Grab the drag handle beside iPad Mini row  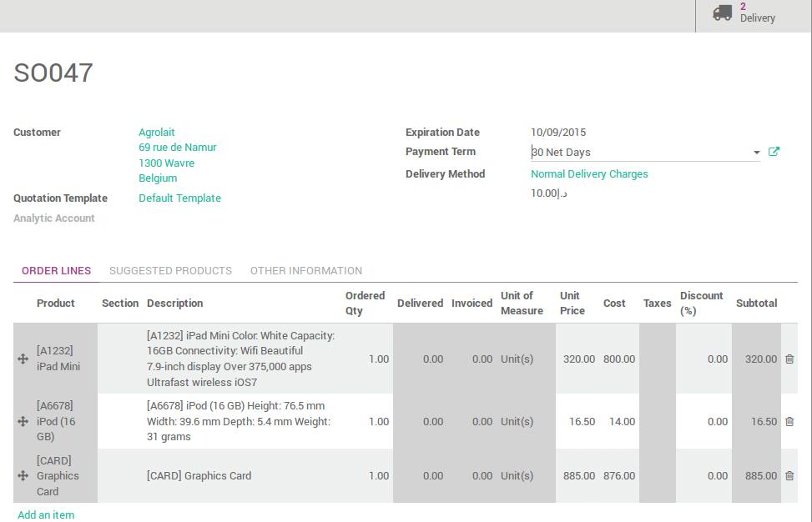coord(23,359)
